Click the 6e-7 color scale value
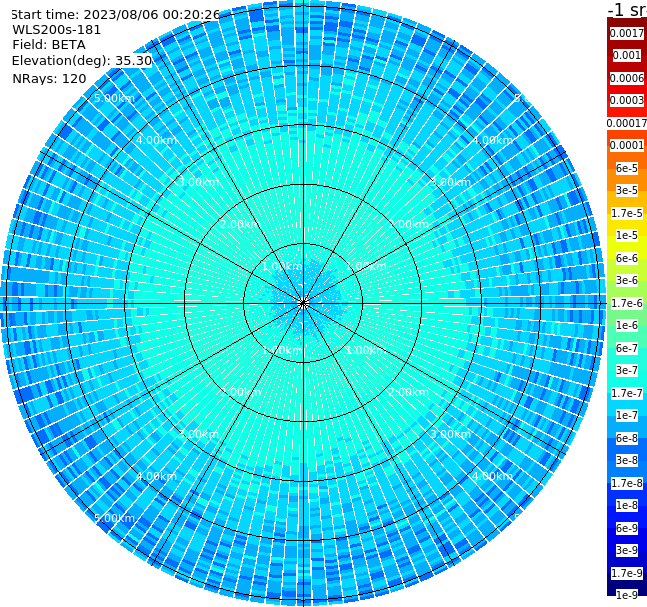 627,348
